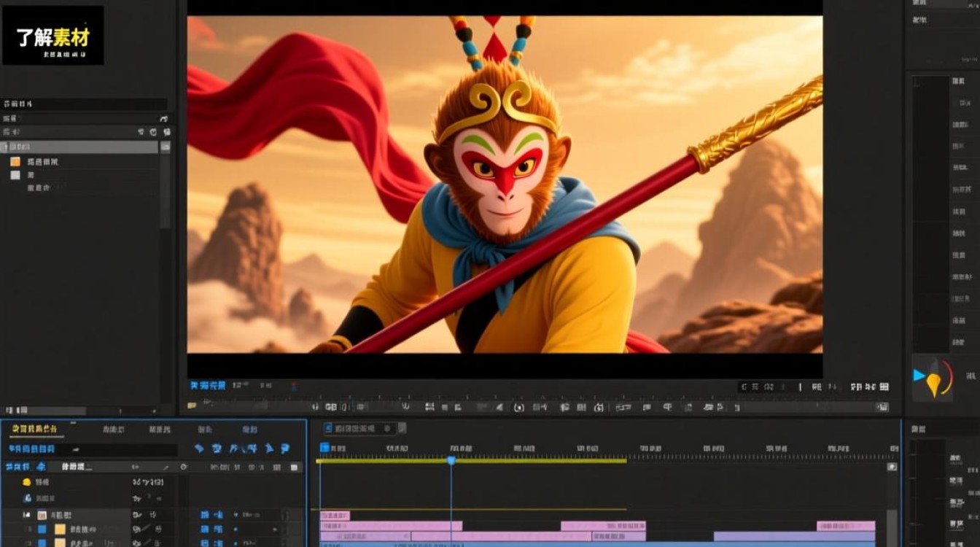
Task: Click the blue playhead on the timeline ruler
Action: 451,460
